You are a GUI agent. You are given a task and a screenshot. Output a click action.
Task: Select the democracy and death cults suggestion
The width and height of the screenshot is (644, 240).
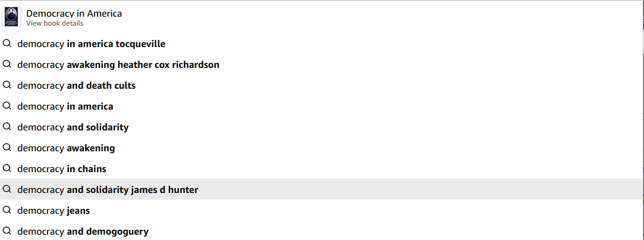(322, 86)
